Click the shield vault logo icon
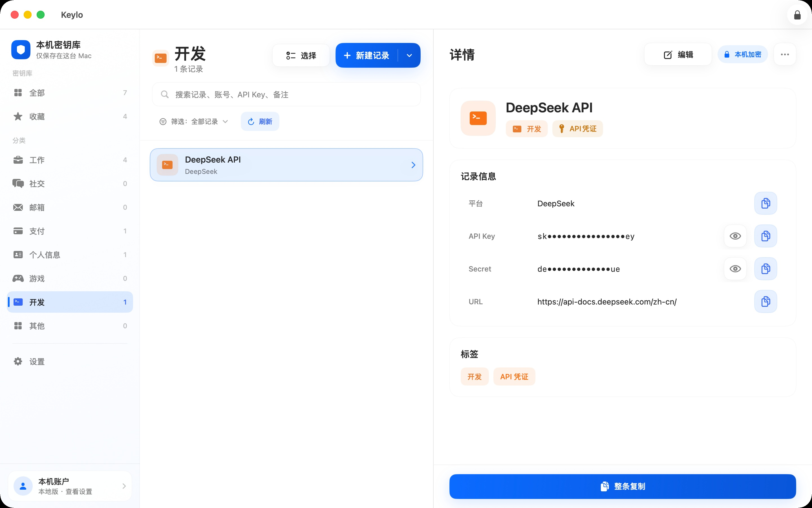Viewport: 812px width, 508px height. 21,50
